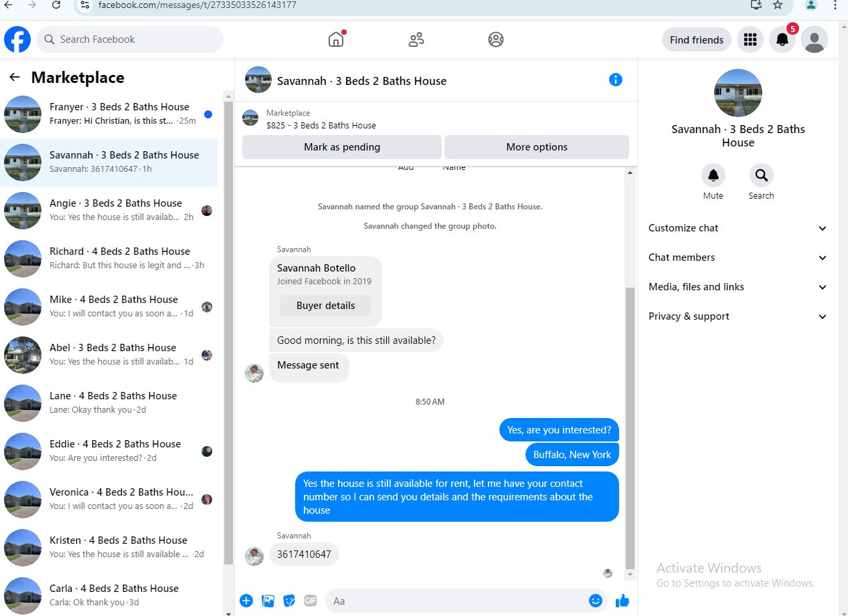Choose a GIF icon in composer

(311, 601)
